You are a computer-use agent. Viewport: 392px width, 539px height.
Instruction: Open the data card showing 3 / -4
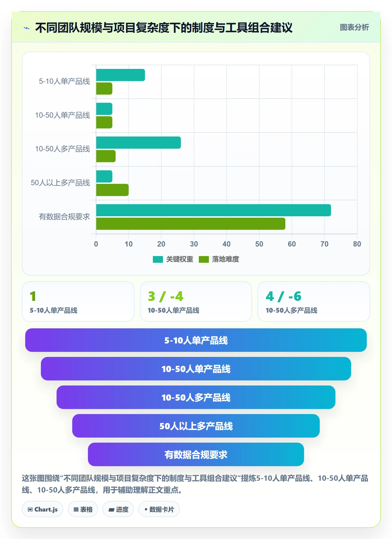(x=196, y=301)
